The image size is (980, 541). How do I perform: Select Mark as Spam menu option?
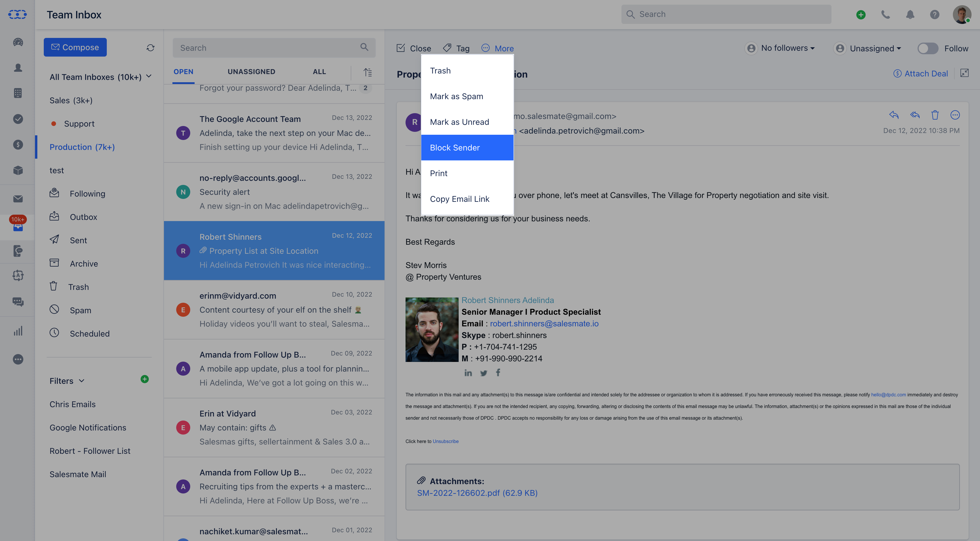[467, 96]
